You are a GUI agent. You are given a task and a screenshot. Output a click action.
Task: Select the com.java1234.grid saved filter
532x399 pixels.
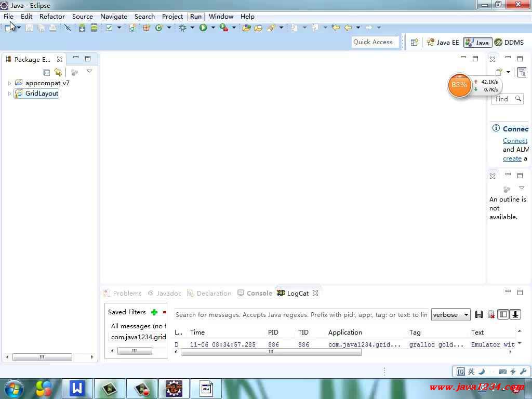[138, 337]
